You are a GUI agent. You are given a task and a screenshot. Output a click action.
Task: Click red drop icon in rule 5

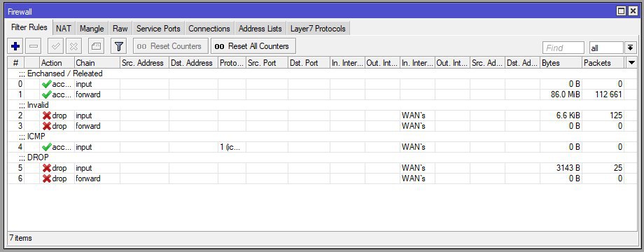click(47, 168)
